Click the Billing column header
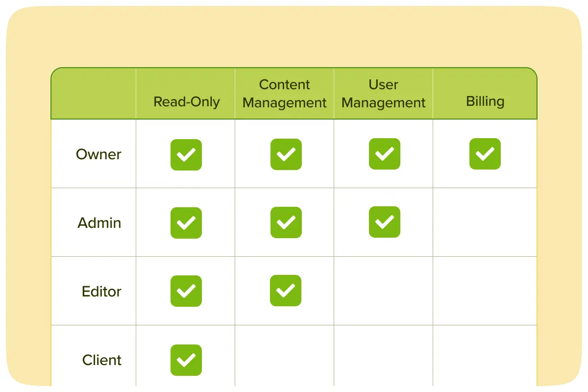The height and width of the screenshot is (392, 588). [x=485, y=101]
